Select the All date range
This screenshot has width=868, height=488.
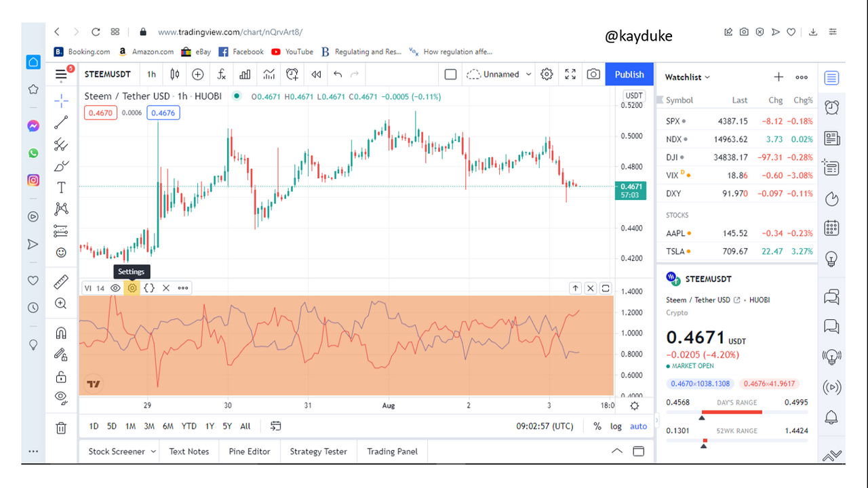click(x=245, y=426)
